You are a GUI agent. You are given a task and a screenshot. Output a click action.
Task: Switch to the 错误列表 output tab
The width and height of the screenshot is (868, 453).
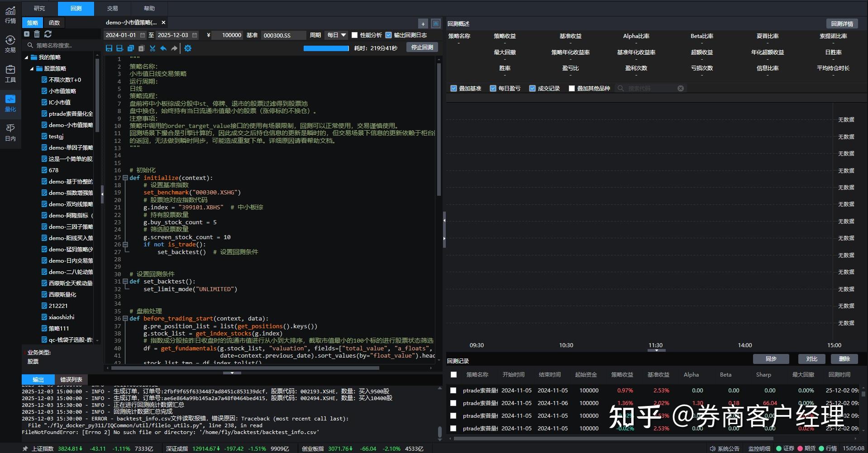click(x=71, y=379)
